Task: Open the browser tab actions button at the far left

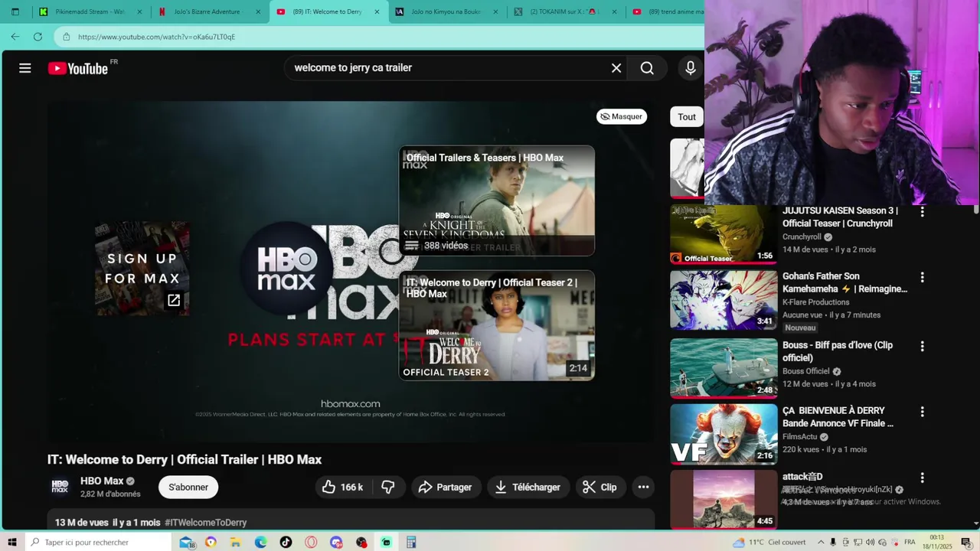Action: point(15,11)
